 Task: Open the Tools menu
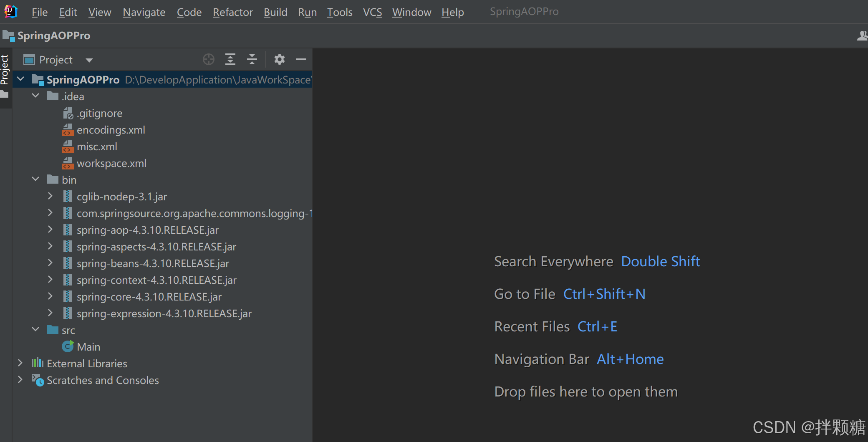click(x=340, y=13)
